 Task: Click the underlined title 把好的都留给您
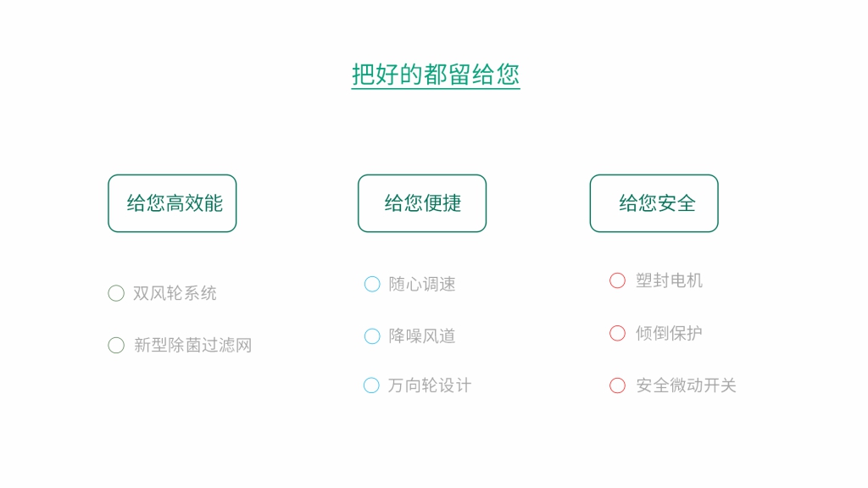point(436,75)
